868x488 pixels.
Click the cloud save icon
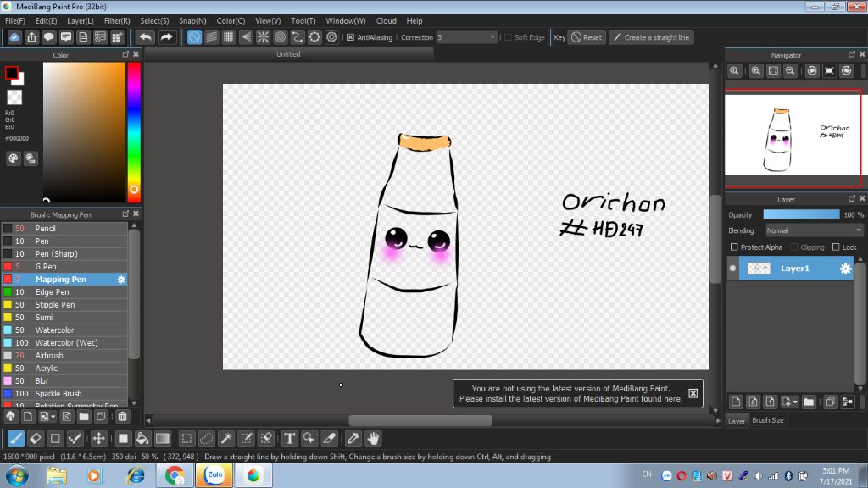coord(14,37)
